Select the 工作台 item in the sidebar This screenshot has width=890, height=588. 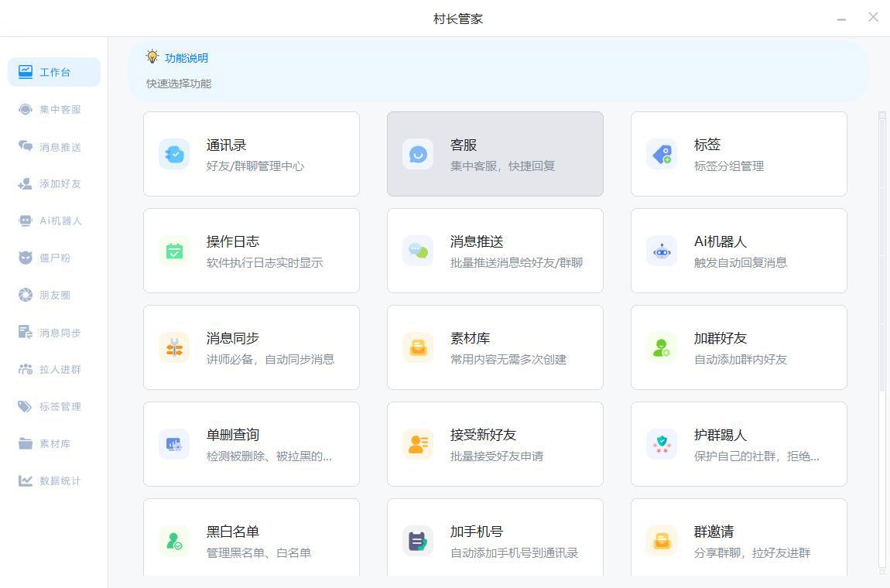click(53, 72)
